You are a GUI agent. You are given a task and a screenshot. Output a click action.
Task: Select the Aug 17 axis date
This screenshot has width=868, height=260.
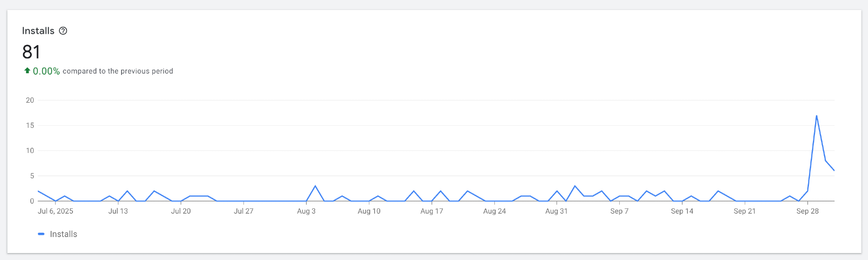pos(432,211)
